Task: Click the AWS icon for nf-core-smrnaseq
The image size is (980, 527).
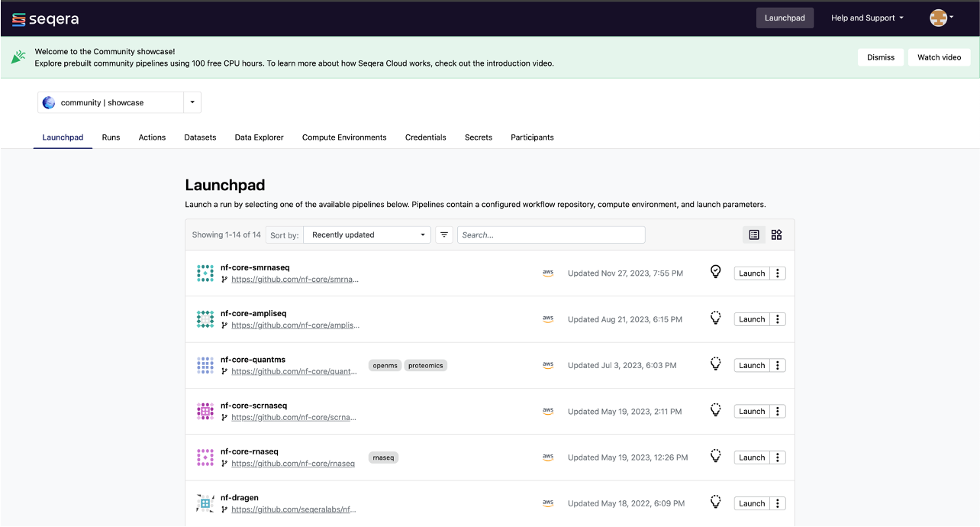Action: click(548, 273)
